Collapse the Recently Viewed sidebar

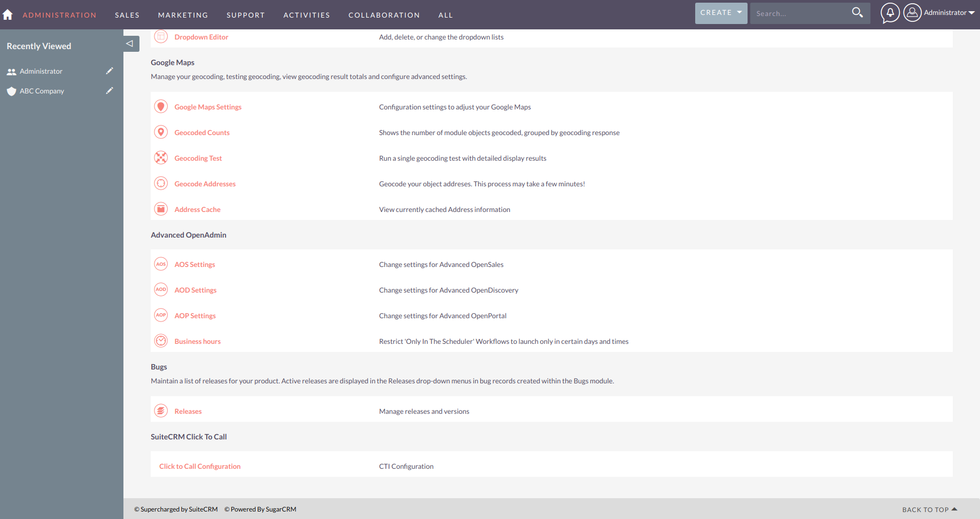tap(130, 44)
